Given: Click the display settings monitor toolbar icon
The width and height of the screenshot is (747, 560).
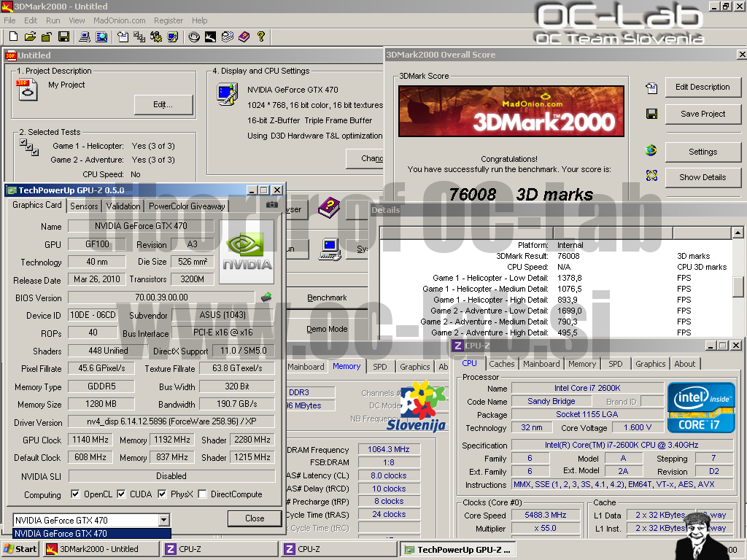Looking at the screenshot, I should tap(172, 36).
